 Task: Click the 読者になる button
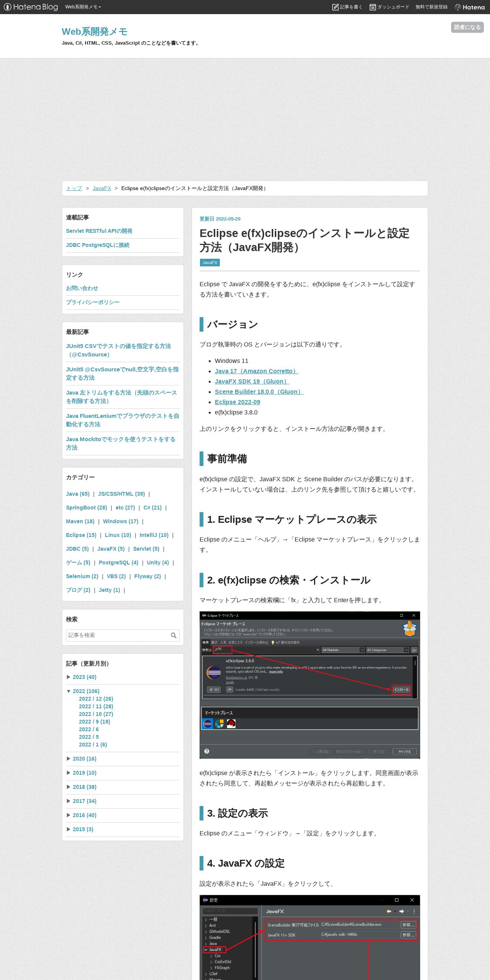coord(467,27)
